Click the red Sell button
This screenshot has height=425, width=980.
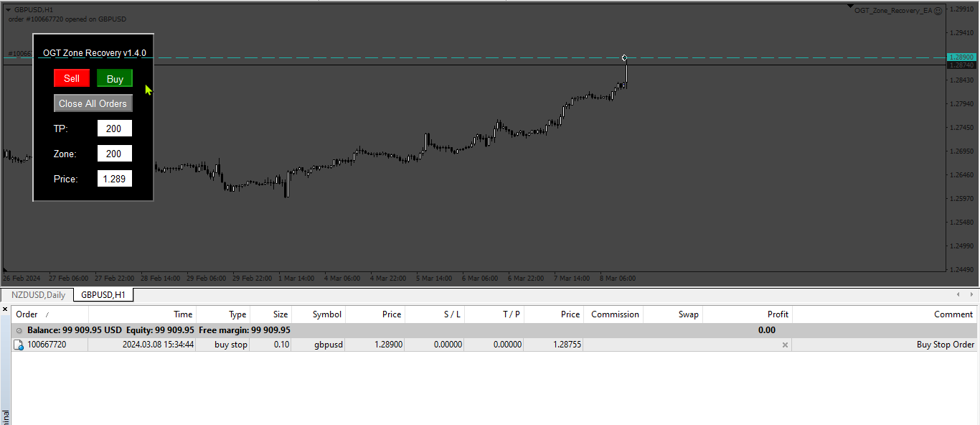72,78
